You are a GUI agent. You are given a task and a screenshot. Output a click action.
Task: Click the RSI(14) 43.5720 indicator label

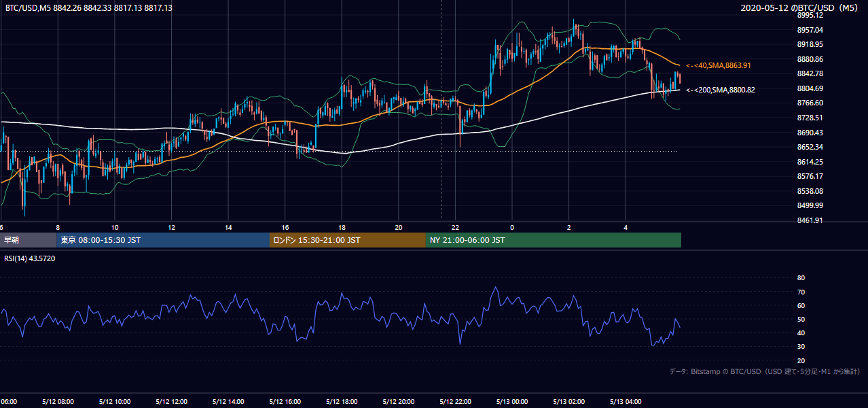pos(30,258)
